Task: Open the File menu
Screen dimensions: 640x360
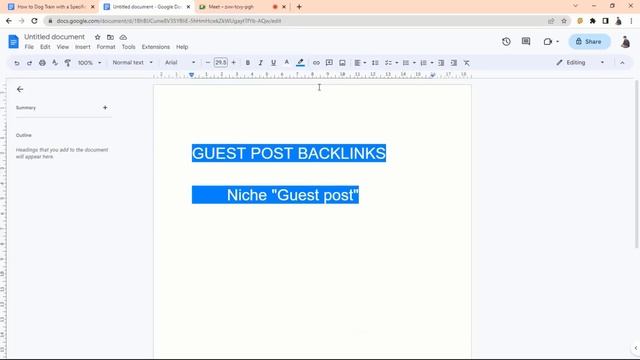Action: 29,47
